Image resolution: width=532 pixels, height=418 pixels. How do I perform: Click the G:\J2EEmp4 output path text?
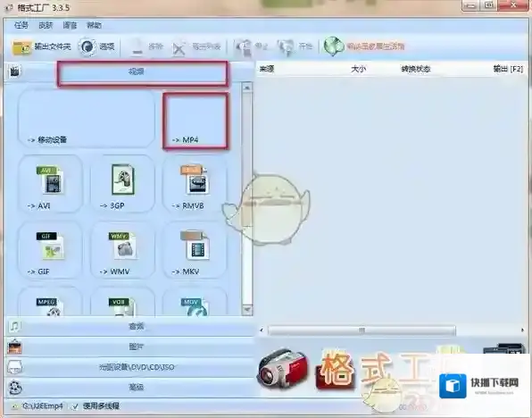point(43,406)
